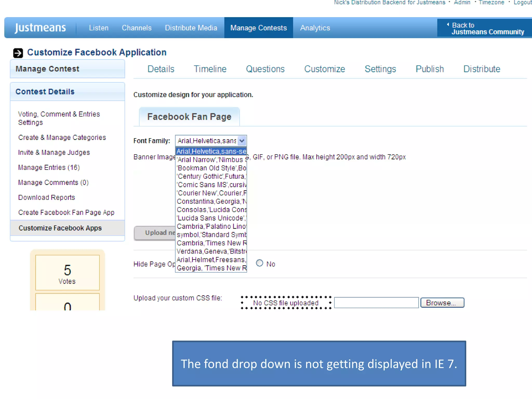The width and height of the screenshot is (532, 399).
Task: Select Customize Facebook Apps sidebar item
Action: pyautogui.click(x=68, y=228)
